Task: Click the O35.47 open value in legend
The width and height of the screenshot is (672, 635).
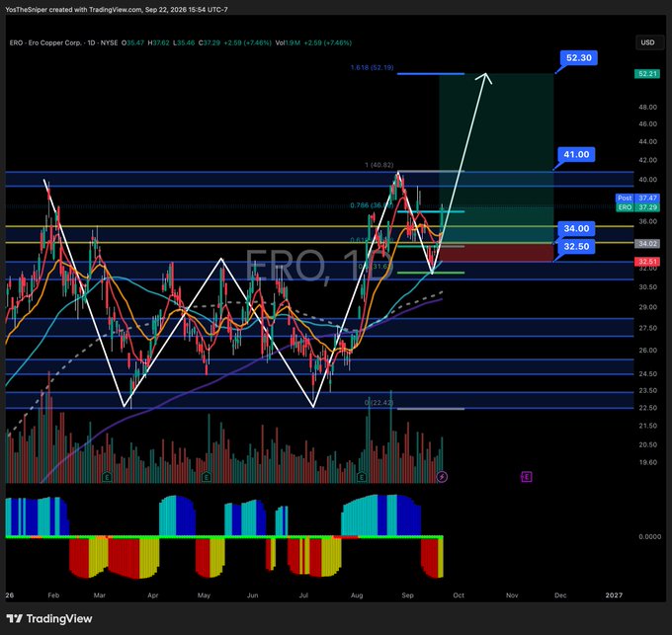Action: click(132, 42)
